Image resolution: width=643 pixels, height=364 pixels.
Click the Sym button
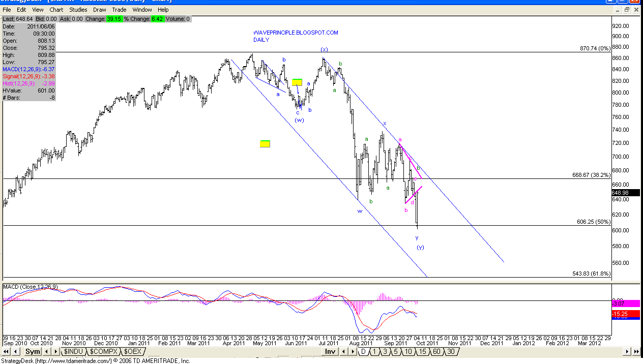[33, 351]
